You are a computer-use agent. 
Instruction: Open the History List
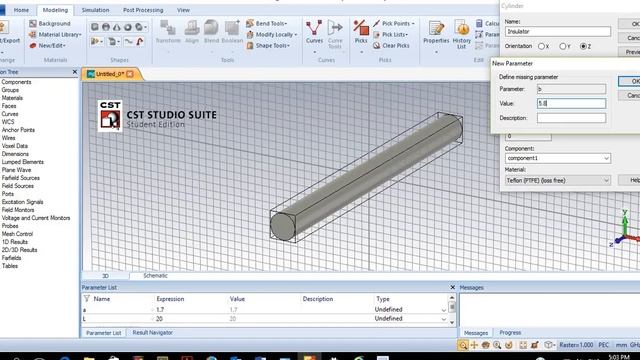[x=462, y=34]
